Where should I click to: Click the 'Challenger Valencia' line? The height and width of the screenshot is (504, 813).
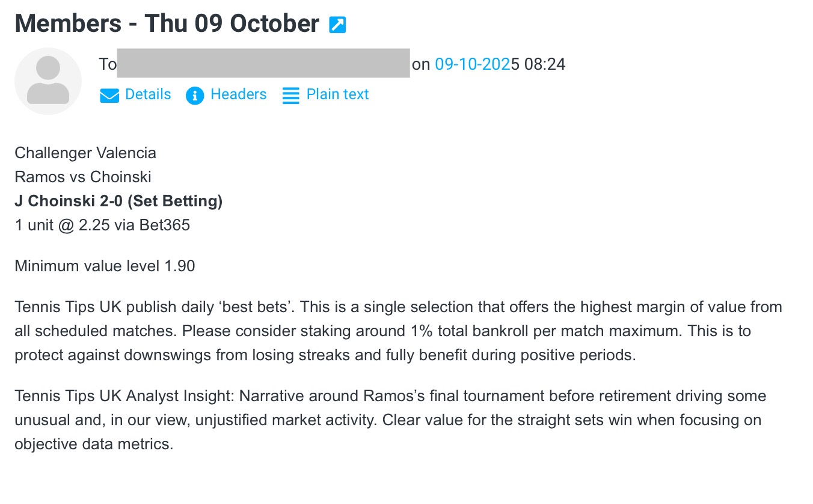tap(85, 153)
